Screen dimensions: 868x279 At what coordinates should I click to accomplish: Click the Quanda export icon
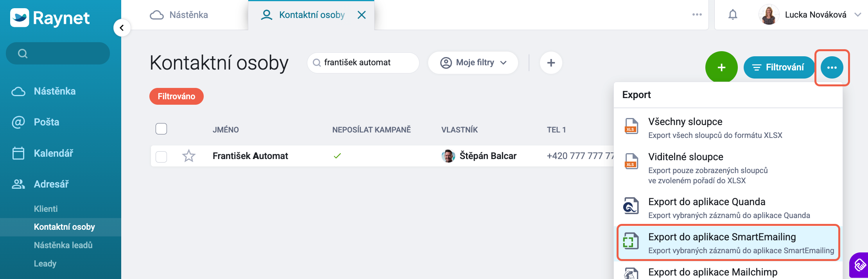click(x=631, y=206)
